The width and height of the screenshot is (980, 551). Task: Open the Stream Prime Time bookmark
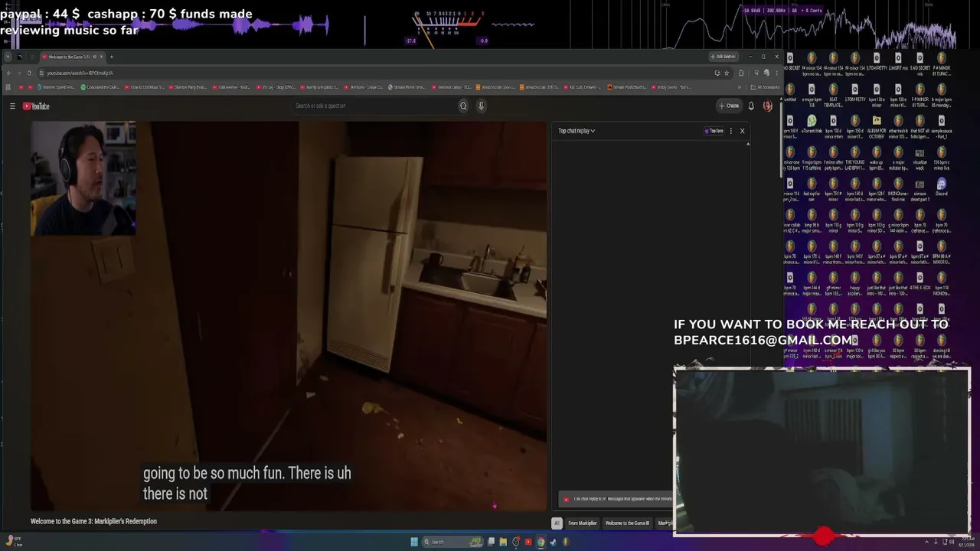click(407, 87)
